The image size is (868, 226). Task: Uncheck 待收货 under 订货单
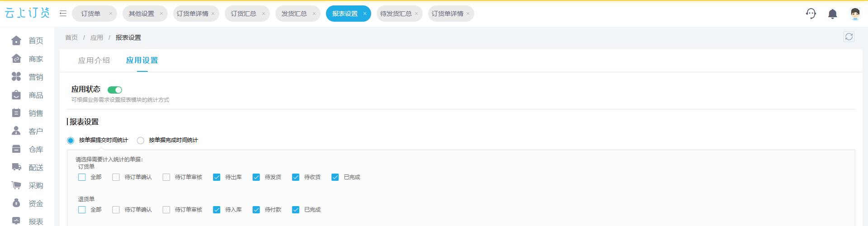(x=296, y=177)
